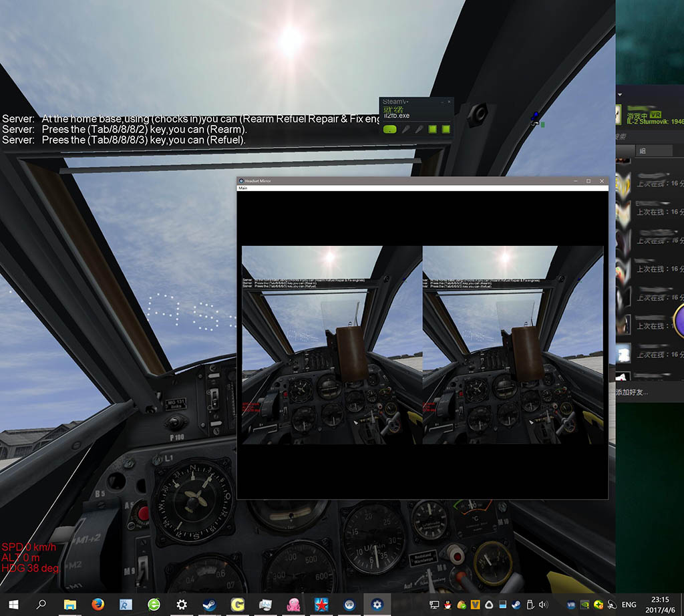The width and height of the screenshot is (684, 616).
Task: Click the il2fb.exe label in SteamVR window
Action: pos(397,116)
